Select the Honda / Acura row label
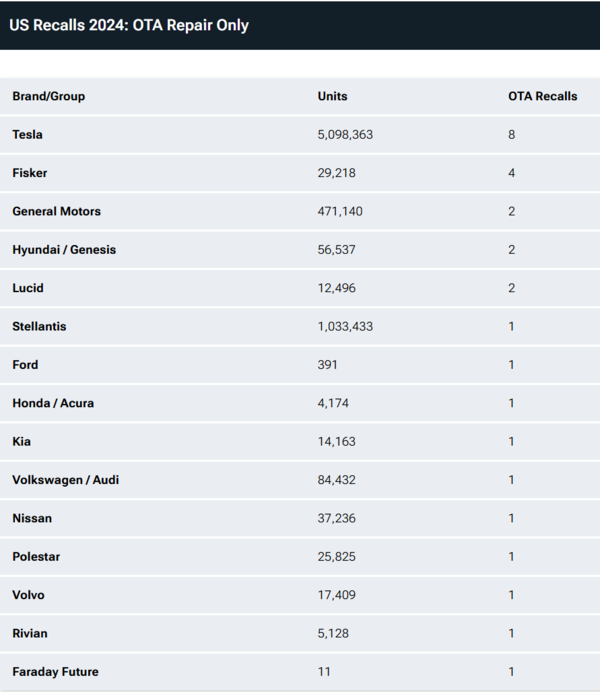The image size is (600, 692). tap(53, 403)
